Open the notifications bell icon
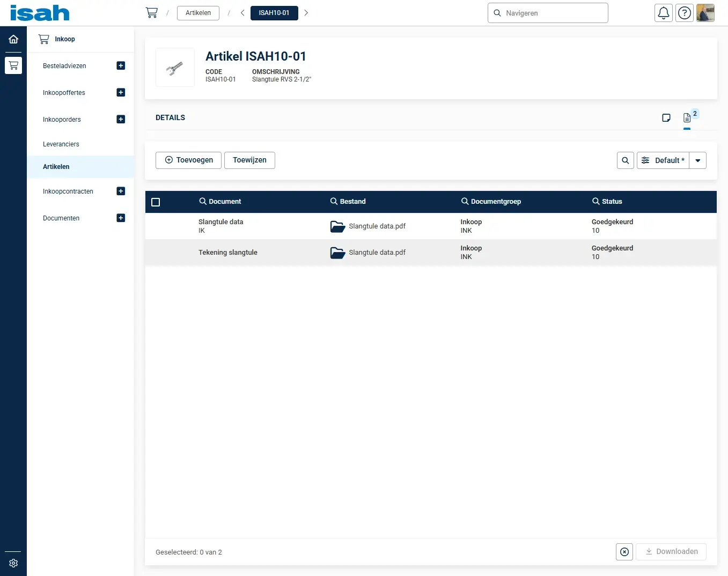 point(664,13)
